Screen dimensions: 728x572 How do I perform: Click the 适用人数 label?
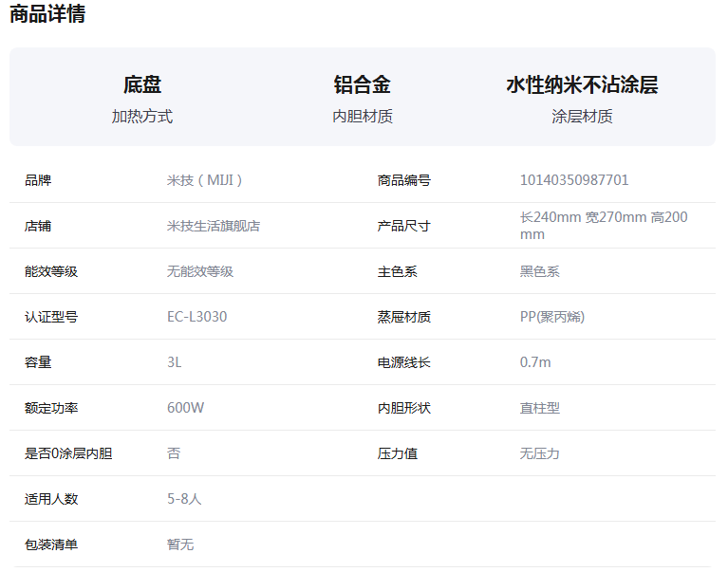(x=51, y=499)
